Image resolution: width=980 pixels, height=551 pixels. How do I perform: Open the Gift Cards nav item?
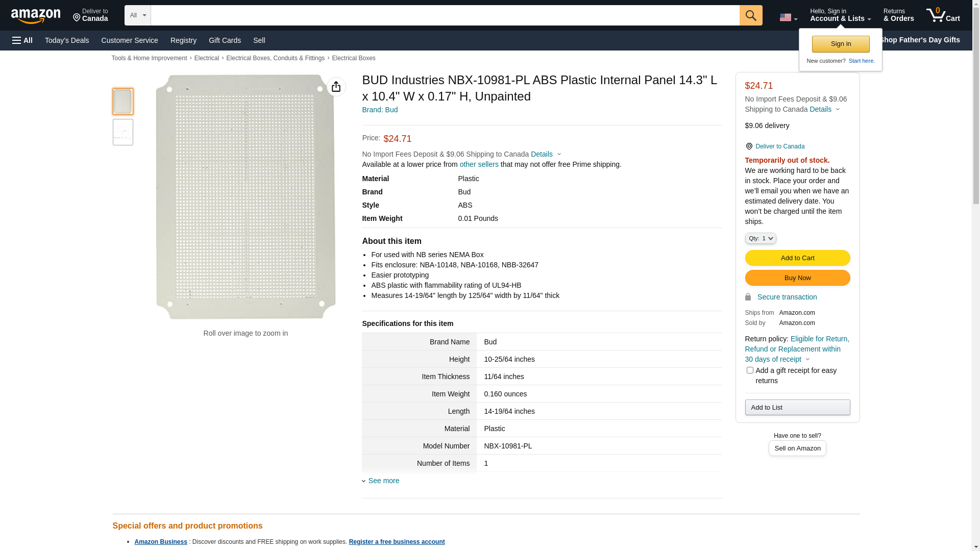tap(225, 40)
